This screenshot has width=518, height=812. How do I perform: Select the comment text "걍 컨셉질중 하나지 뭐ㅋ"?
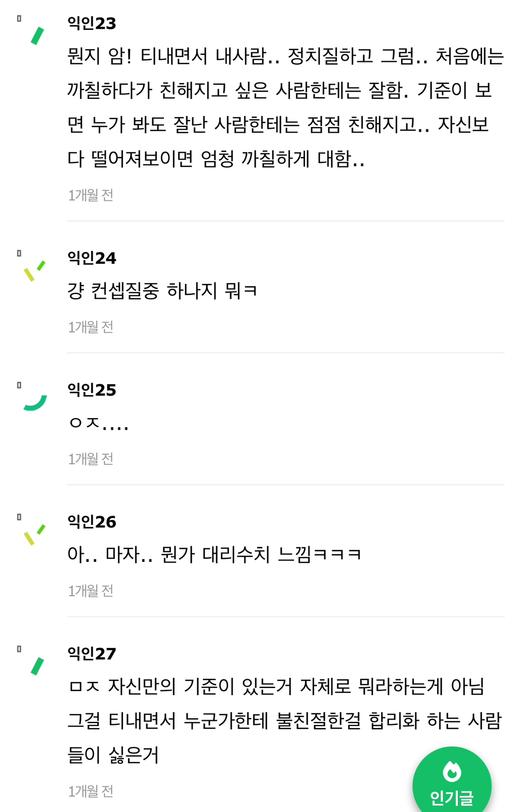click(x=162, y=291)
